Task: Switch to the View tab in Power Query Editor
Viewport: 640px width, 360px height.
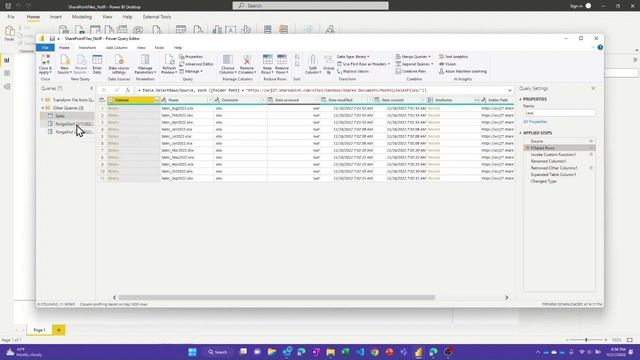Action: (141, 48)
